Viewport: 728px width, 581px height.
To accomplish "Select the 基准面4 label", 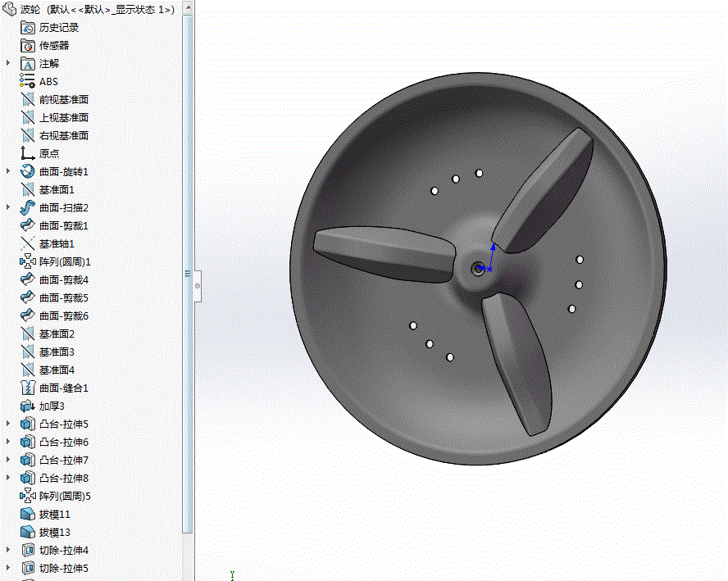I will click(57, 370).
